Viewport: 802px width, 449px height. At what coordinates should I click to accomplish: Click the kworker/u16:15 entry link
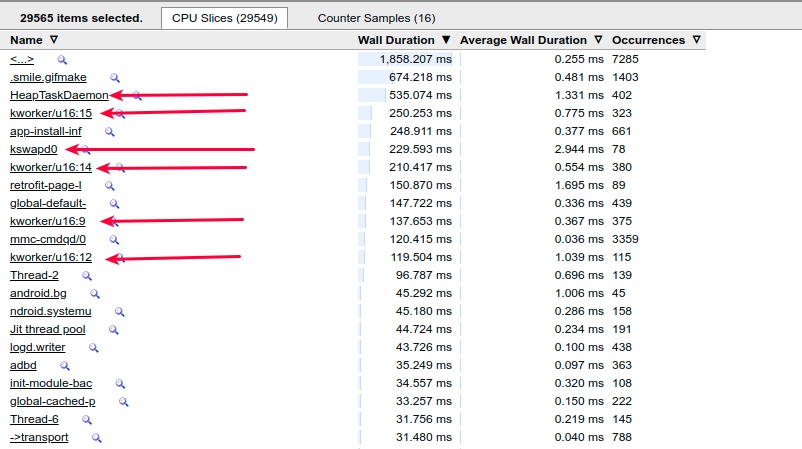tap(50, 114)
